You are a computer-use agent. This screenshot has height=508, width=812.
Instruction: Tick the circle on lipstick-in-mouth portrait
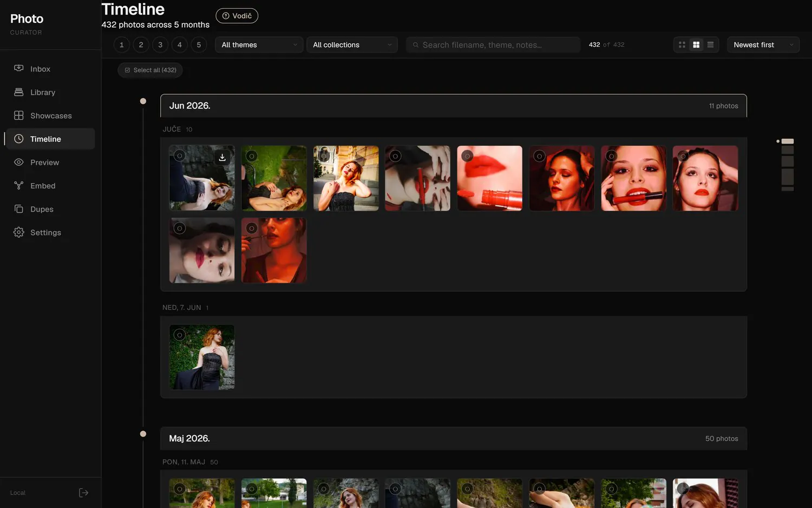point(612,156)
